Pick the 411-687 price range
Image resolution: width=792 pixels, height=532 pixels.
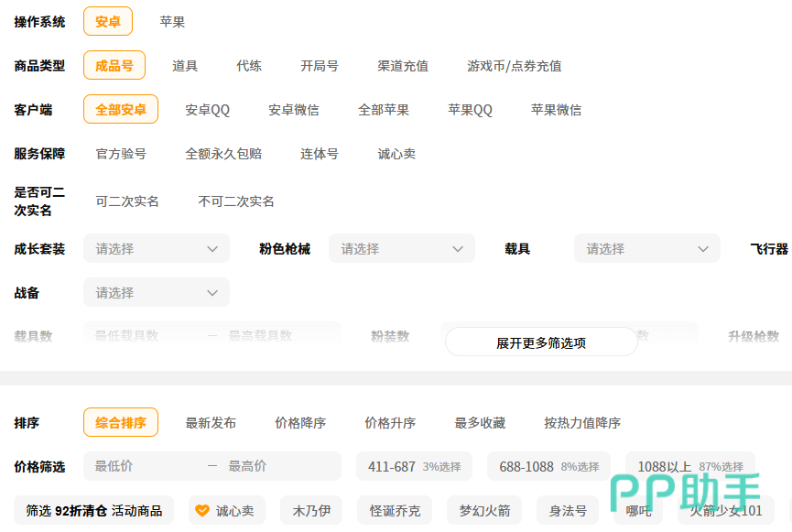[414, 466]
